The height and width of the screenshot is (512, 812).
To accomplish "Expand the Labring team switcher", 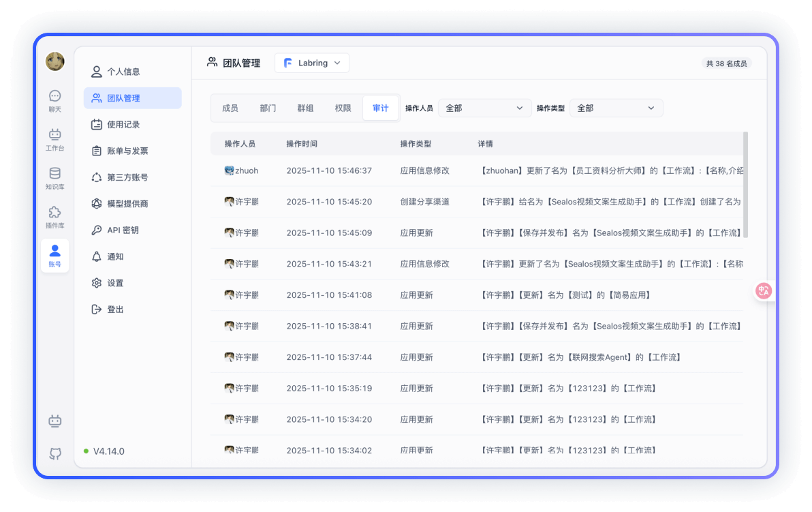I will 311,63.
